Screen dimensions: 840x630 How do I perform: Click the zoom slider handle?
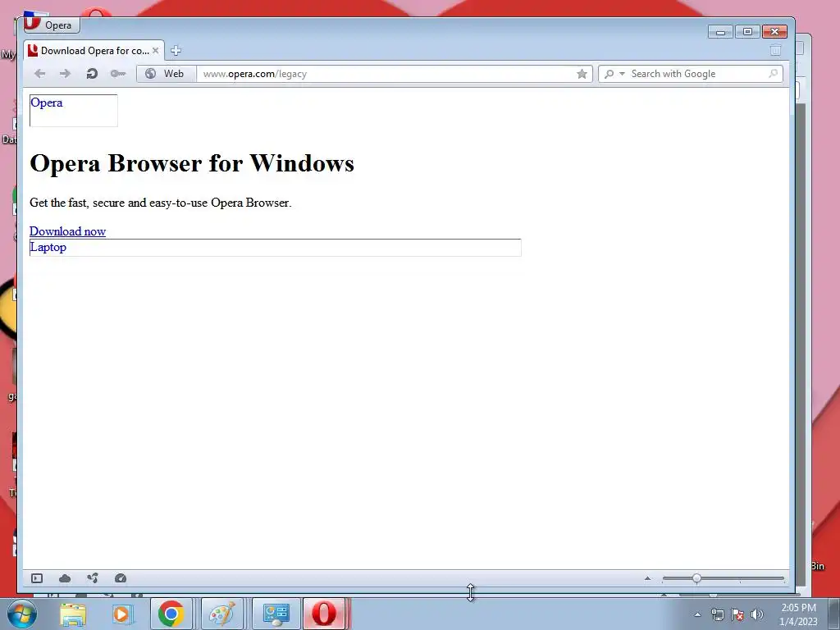pos(696,578)
